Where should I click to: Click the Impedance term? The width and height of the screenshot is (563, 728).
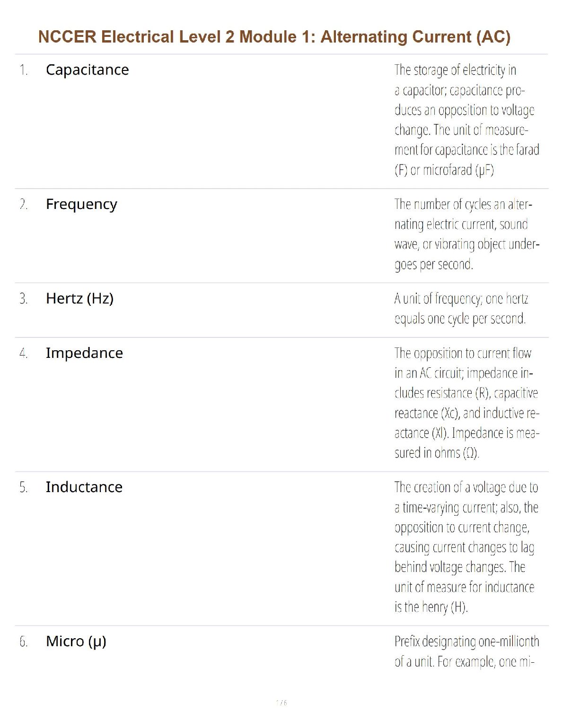[x=84, y=353]
